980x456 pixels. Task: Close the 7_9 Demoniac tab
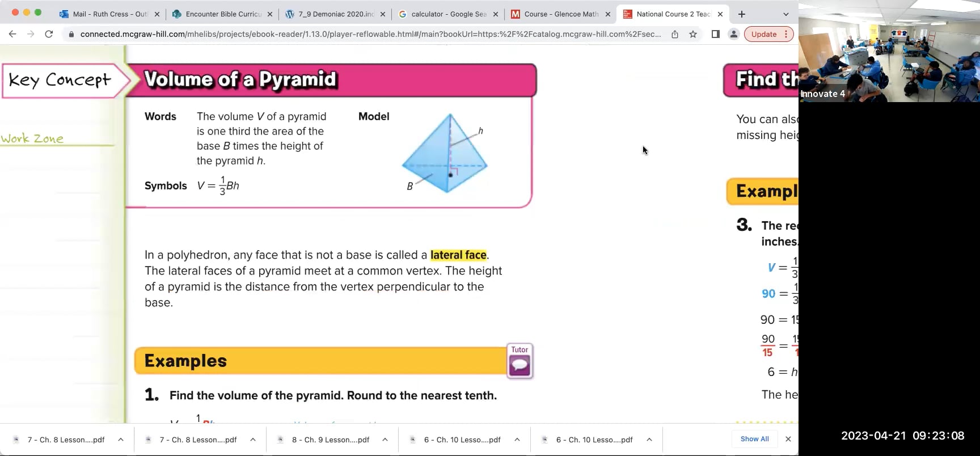(383, 14)
